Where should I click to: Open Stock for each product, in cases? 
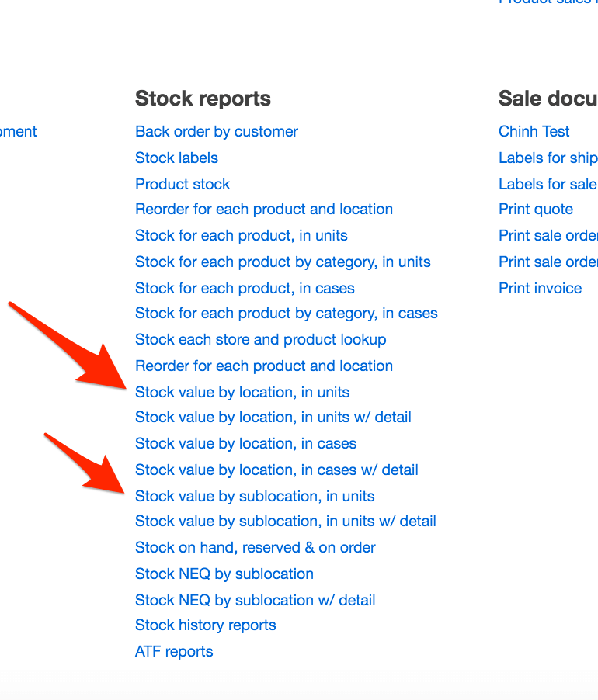tap(245, 288)
